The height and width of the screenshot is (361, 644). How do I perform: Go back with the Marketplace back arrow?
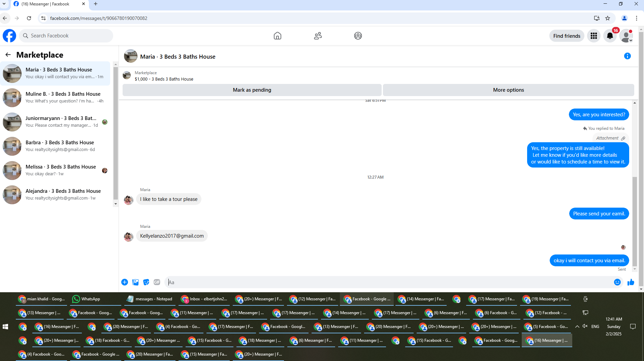(8, 55)
